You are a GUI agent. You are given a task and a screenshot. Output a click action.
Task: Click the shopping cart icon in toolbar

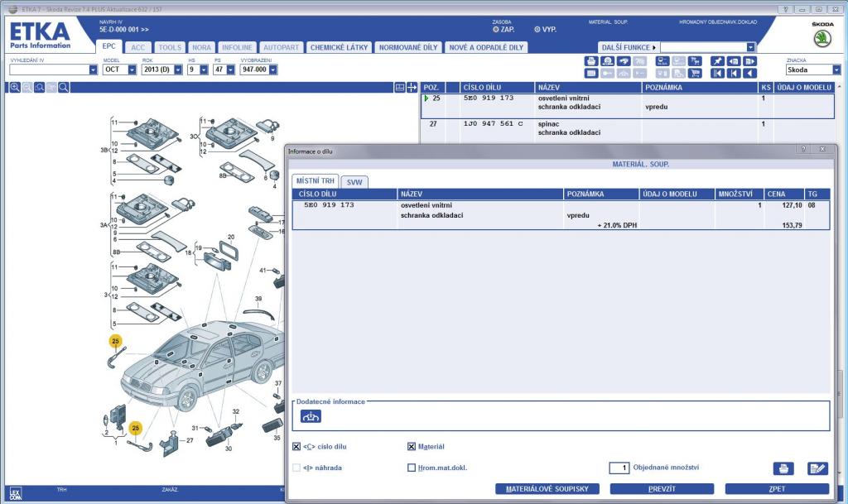[x=695, y=74]
